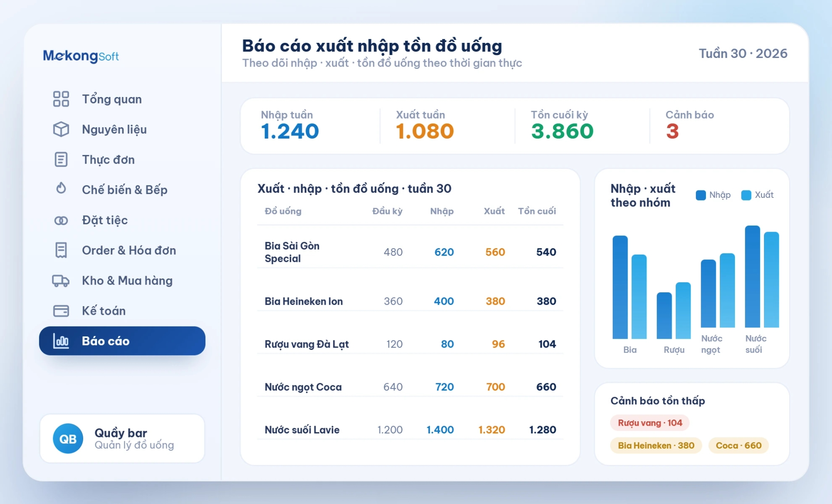Click Rượu vang Tồn cuối value 104
832x504 pixels.
coord(547,344)
